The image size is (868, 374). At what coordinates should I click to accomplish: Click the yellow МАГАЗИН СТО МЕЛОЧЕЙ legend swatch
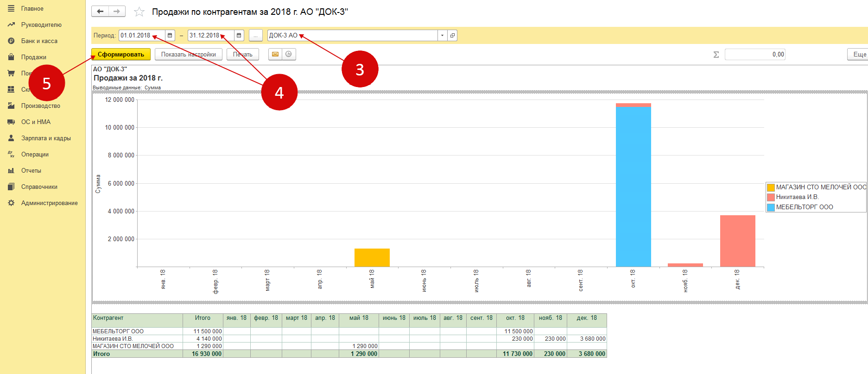tap(771, 187)
